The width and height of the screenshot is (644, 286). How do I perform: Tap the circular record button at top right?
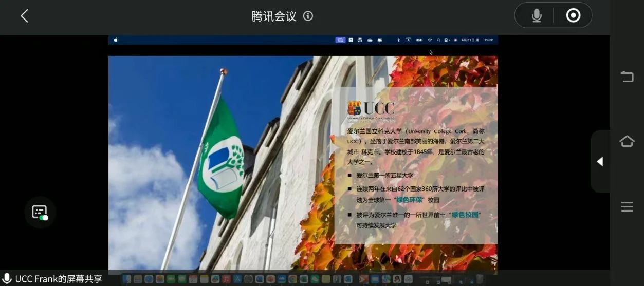573,16
